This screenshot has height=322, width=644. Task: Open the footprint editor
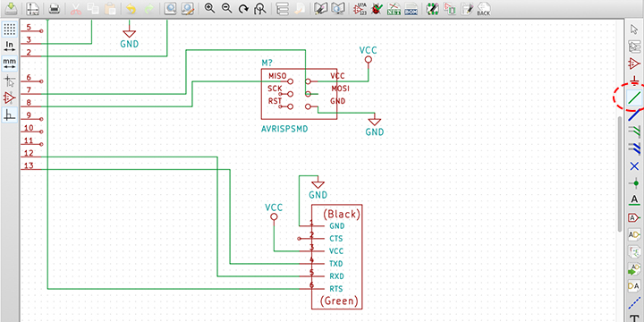(432, 8)
